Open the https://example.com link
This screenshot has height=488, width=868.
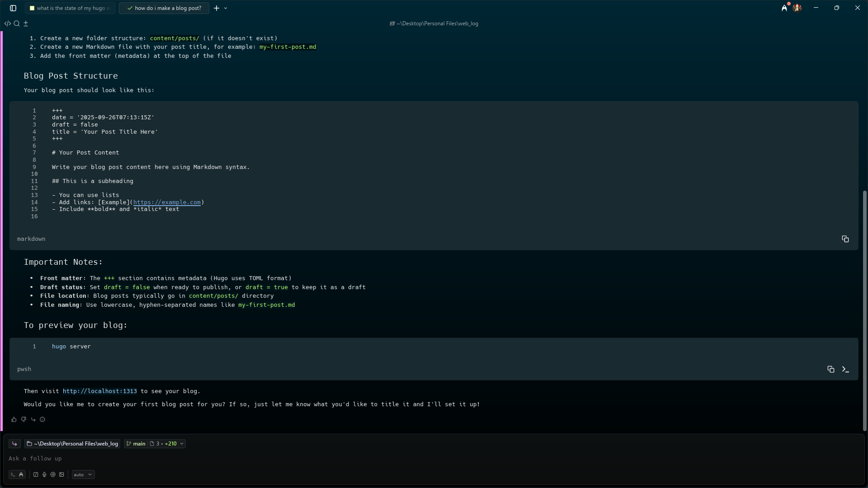[x=167, y=202]
